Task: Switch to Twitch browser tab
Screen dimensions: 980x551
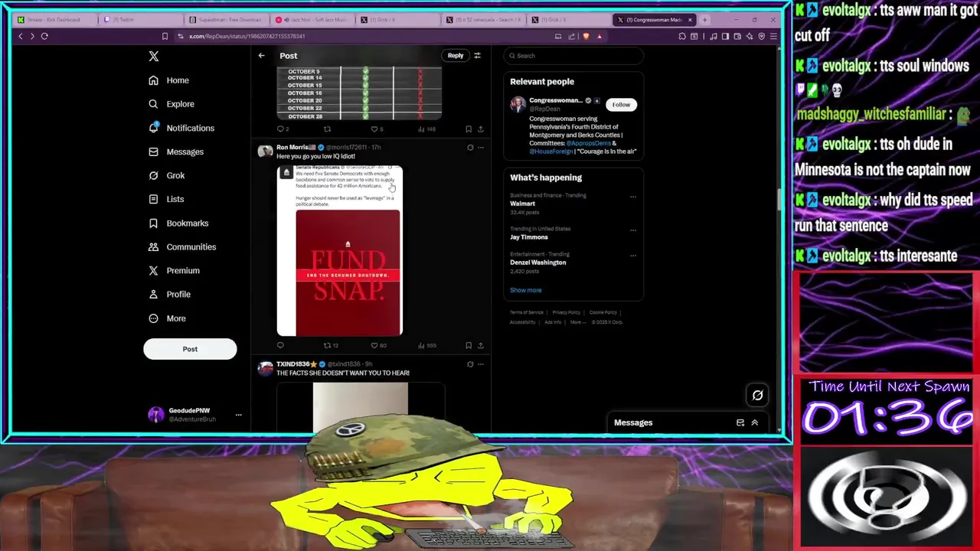Action: point(142,20)
